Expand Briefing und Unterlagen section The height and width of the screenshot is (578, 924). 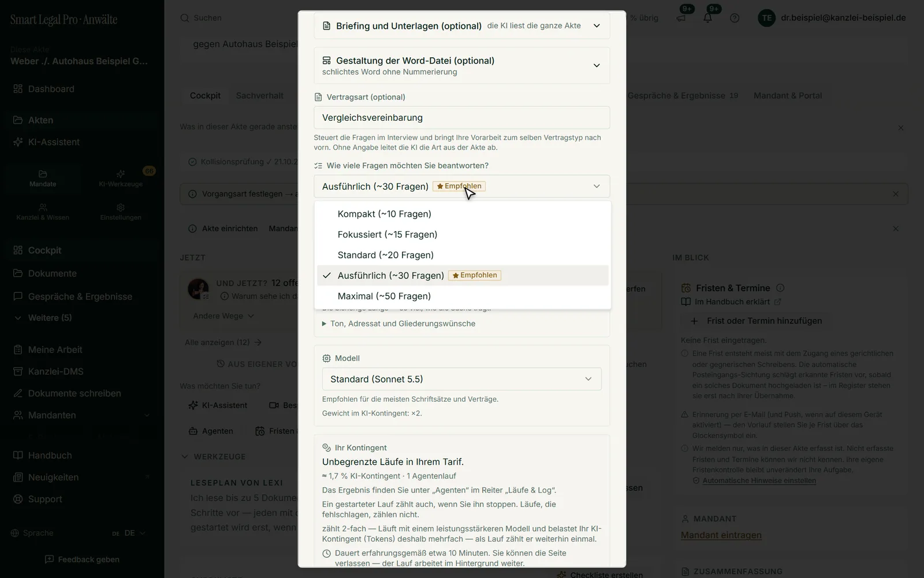[x=461, y=25]
